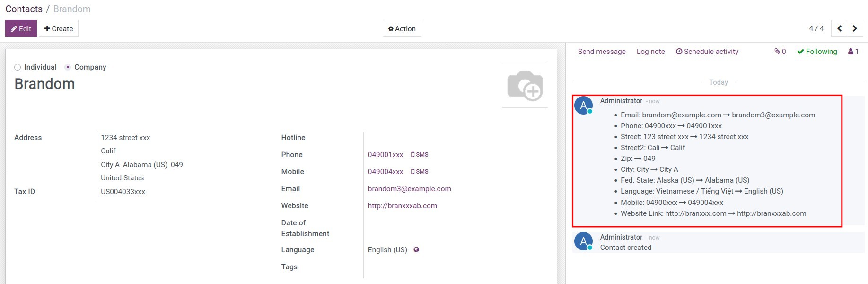Click the Create button

pyautogui.click(x=59, y=29)
